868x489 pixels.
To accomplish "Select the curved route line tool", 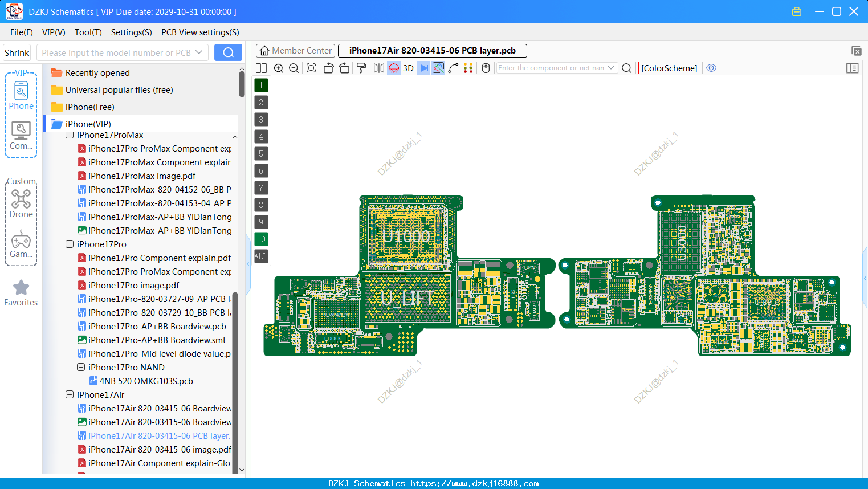I will pyautogui.click(x=454, y=68).
